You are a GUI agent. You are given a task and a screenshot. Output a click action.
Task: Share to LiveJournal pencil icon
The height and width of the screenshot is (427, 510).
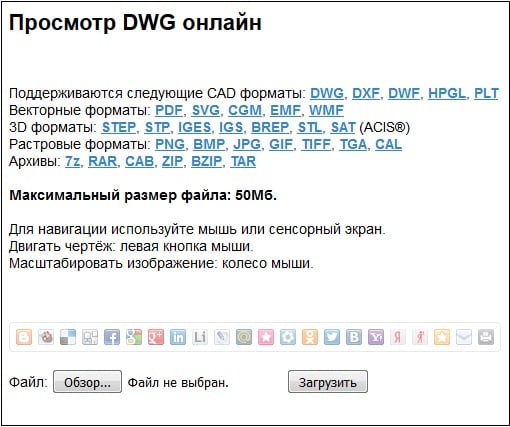coord(222,337)
